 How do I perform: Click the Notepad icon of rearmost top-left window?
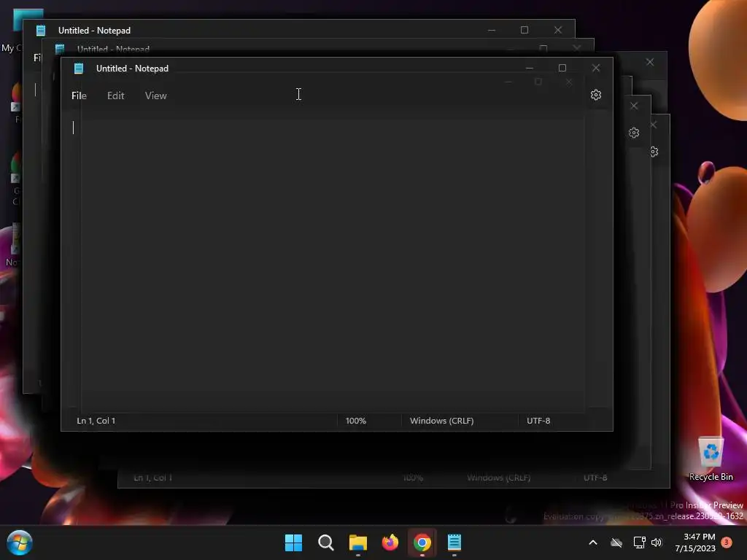click(41, 31)
